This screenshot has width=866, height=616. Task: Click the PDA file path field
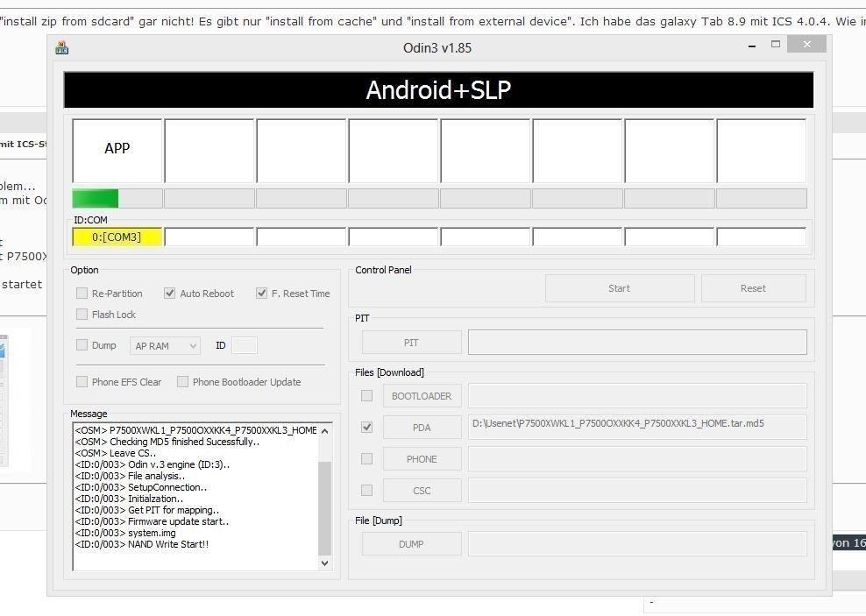click(637, 428)
